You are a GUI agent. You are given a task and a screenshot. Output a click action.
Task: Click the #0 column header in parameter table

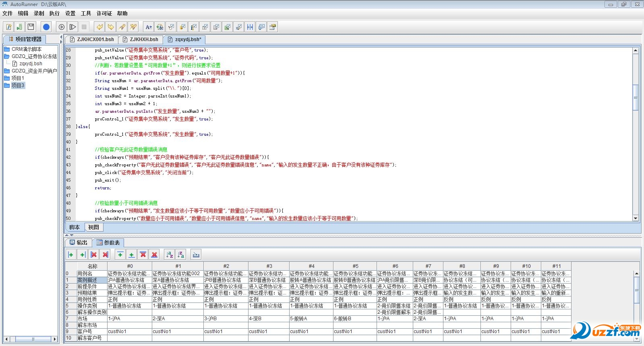click(130, 266)
